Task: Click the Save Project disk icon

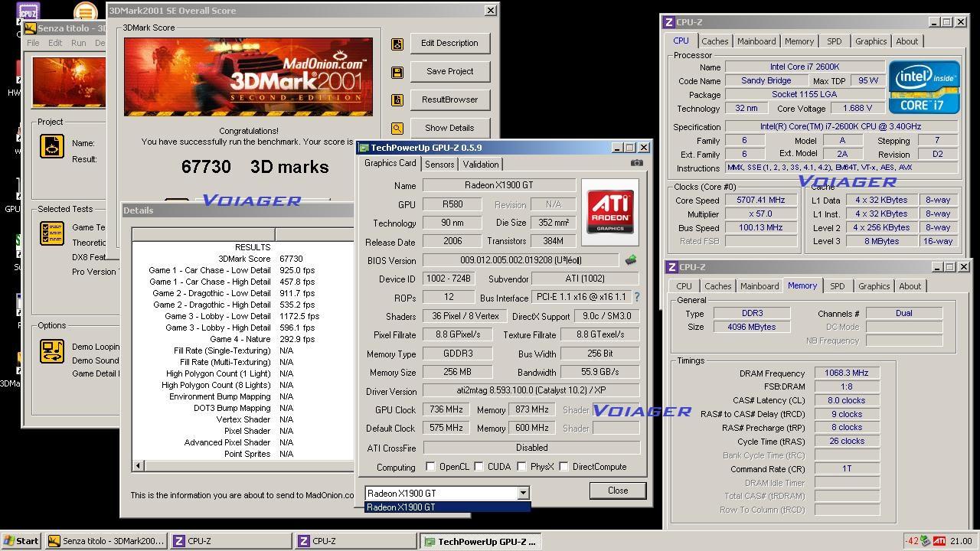Action: [x=397, y=72]
